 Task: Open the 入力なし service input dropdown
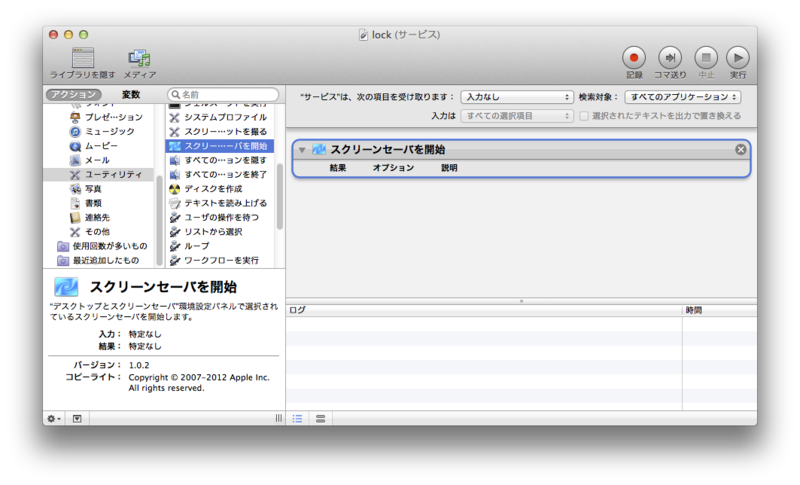(x=517, y=96)
